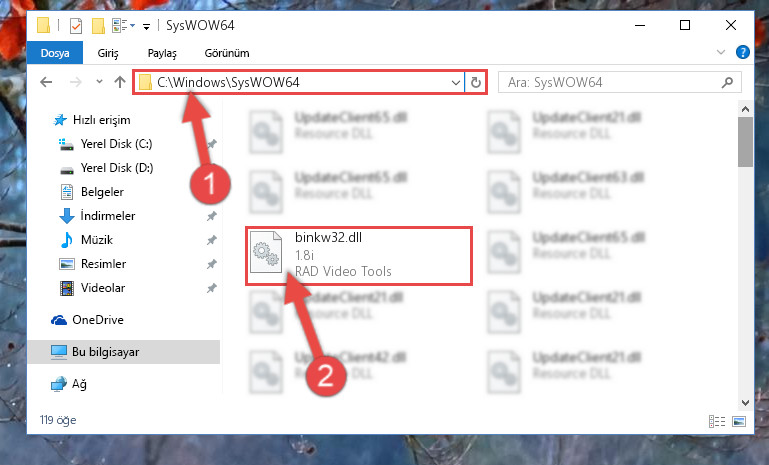Select the binkw32.dll file

point(359,255)
